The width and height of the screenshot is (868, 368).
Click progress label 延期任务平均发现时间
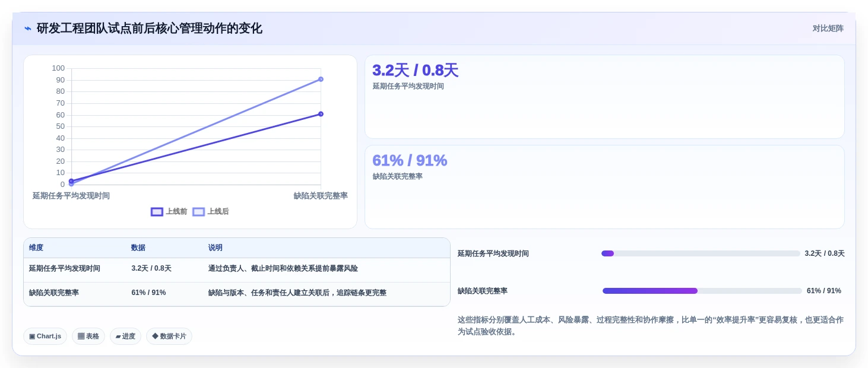(x=493, y=253)
